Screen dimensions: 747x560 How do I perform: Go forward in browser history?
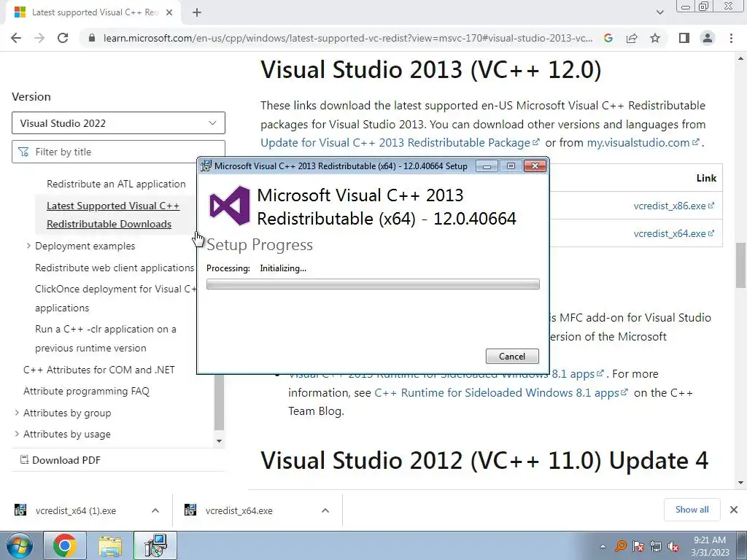tap(39, 38)
